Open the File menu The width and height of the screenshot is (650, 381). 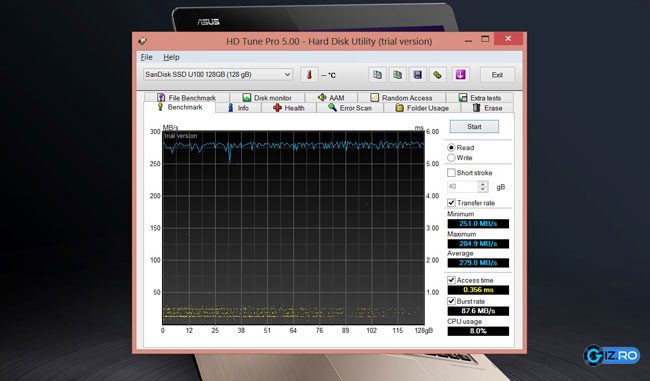tap(146, 57)
